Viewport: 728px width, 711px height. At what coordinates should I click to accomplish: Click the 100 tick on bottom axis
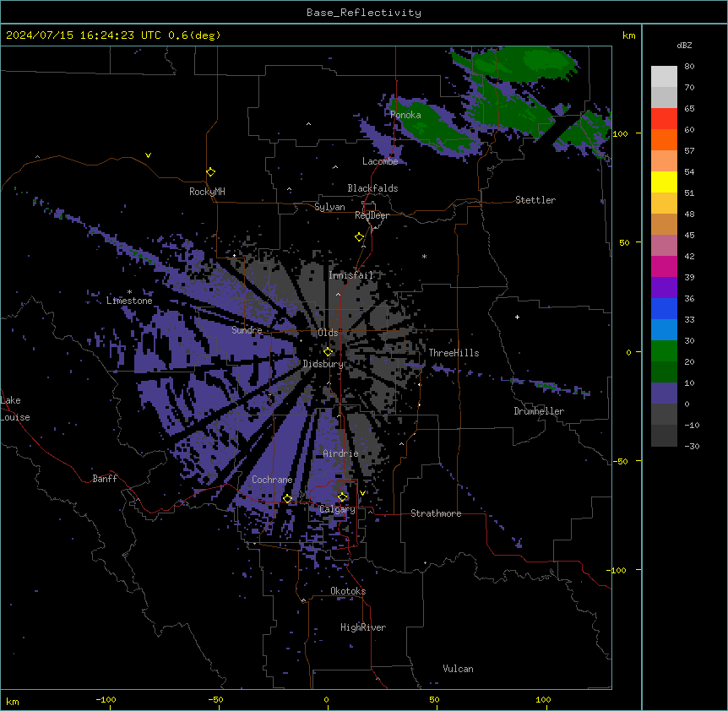click(543, 699)
